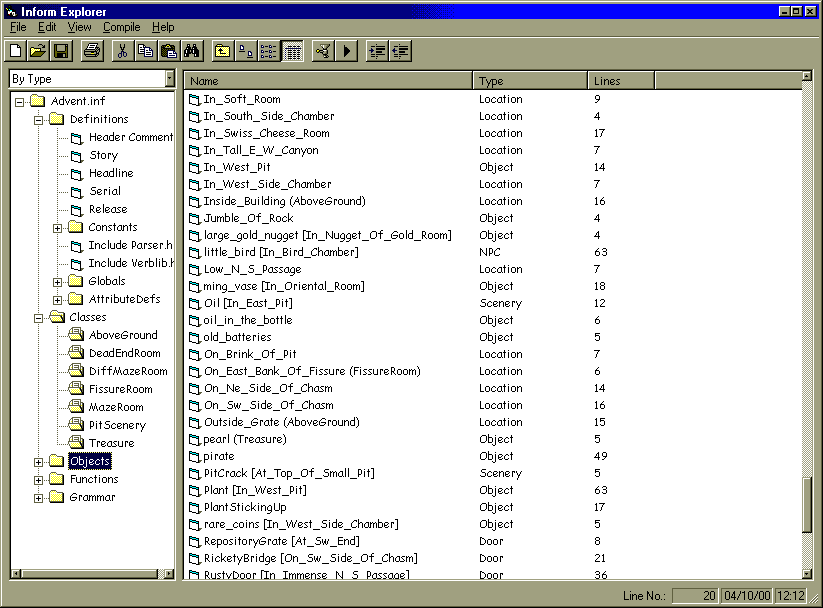The height and width of the screenshot is (608, 823).
Task: Open a file with the folder icon
Action: pos(38,51)
